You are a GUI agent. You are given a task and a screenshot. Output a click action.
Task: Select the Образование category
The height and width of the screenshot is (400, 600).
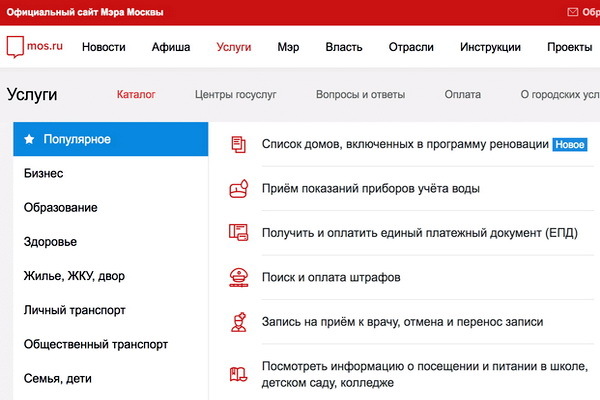click(111, 207)
